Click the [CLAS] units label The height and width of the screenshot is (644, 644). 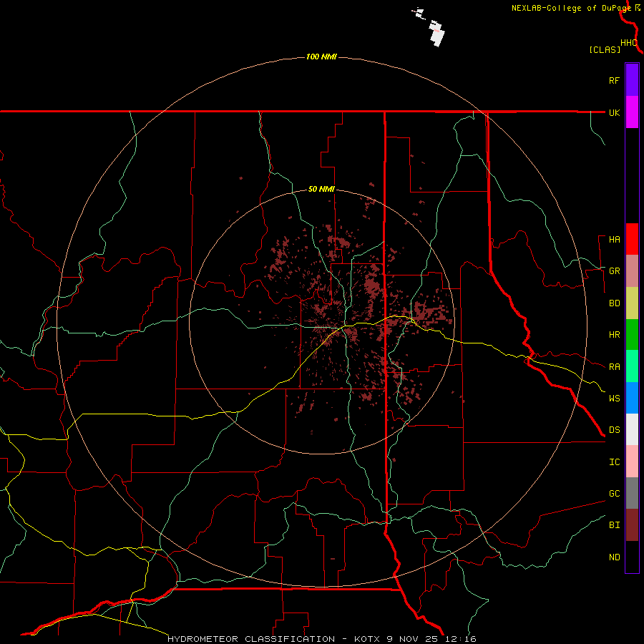(x=605, y=50)
